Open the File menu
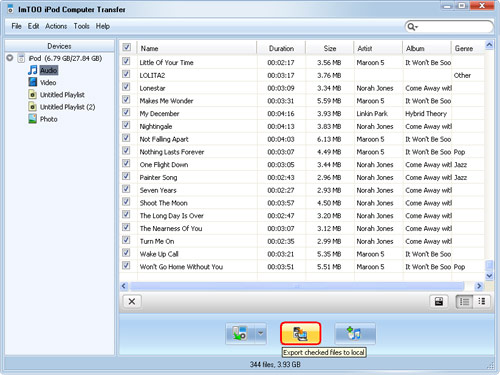 coord(16,26)
